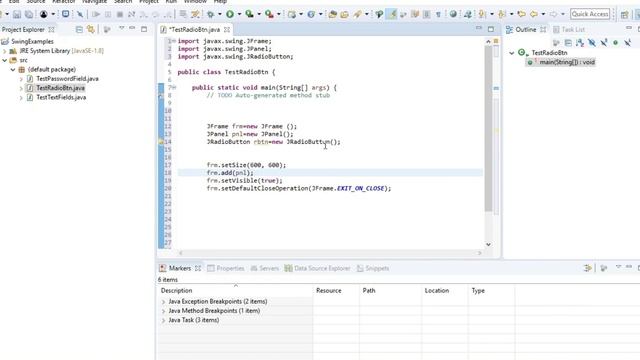Screen dimensions: 640x360
Task: Expand TestPasswordField.java tree node
Action: tap(21, 79)
